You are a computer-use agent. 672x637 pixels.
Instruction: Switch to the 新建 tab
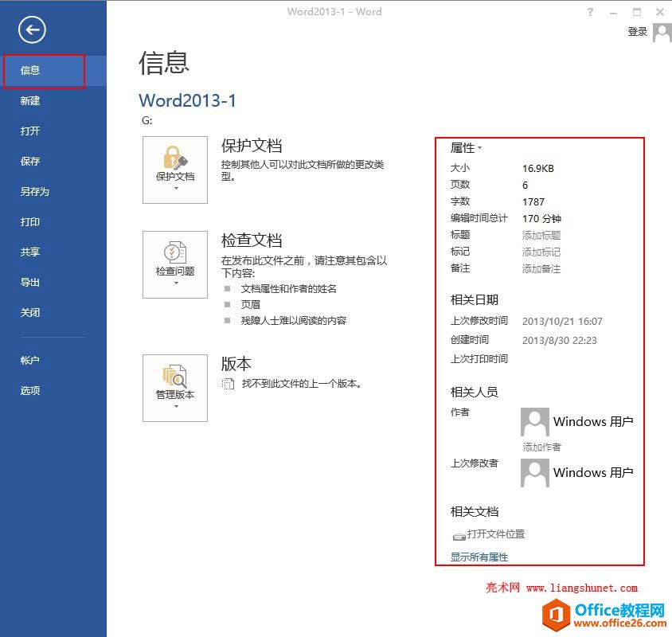(30, 101)
